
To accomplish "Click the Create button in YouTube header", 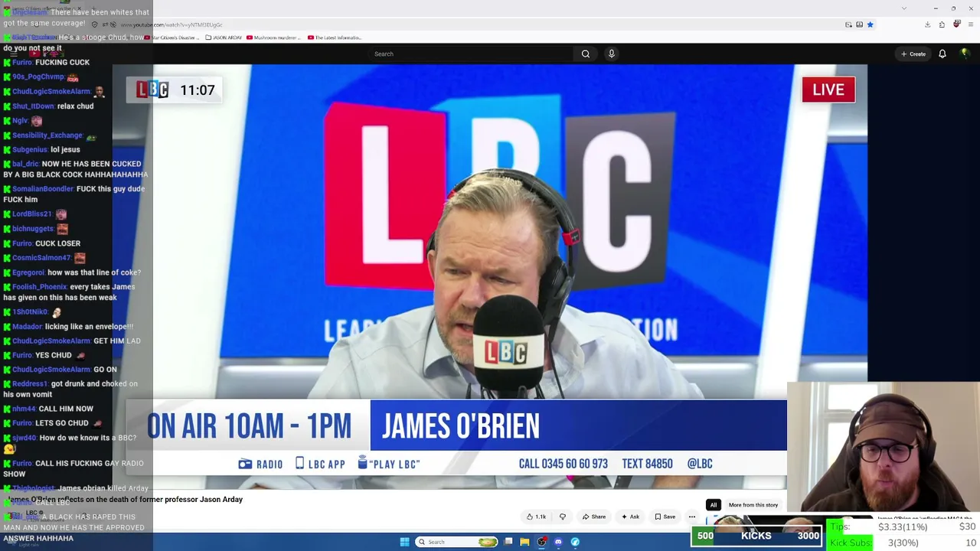I will [913, 54].
